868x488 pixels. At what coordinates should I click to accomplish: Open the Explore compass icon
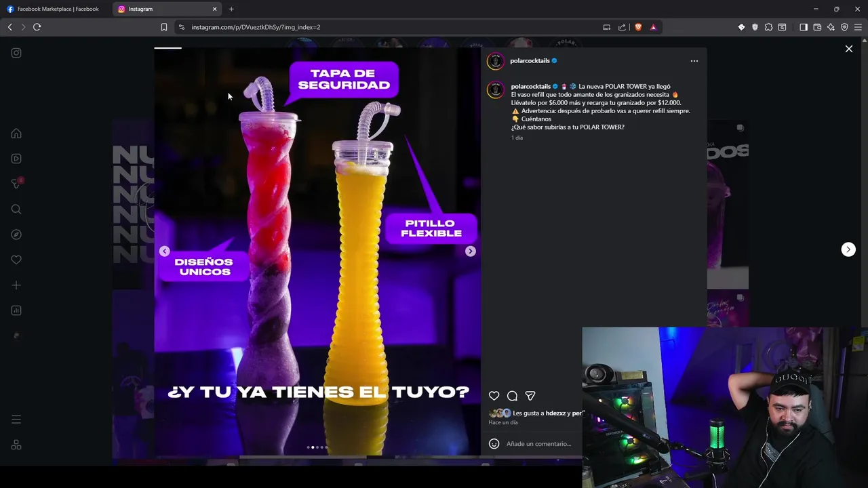pyautogui.click(x=16, y=235)
